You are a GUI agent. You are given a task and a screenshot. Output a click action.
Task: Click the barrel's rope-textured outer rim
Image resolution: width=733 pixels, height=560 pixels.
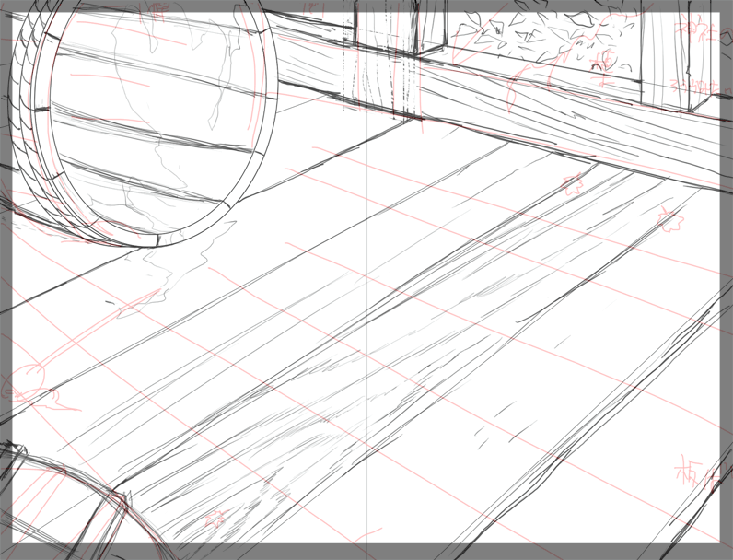(26, 120)
